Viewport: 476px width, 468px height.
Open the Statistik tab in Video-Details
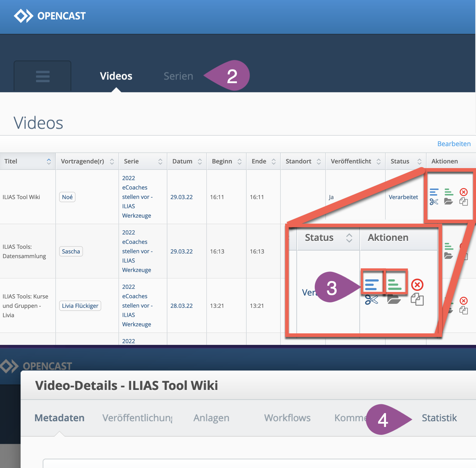click(x=439, y=418)
